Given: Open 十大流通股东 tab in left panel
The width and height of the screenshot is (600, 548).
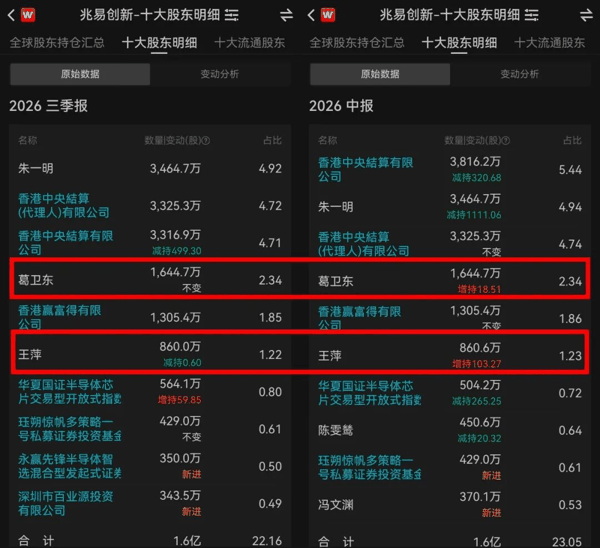Looking at the screenshot, I should pos(250,42).
